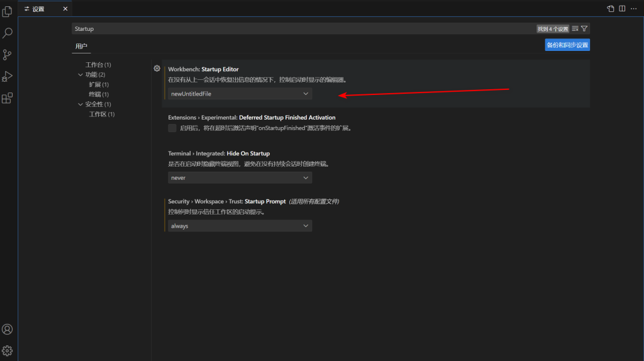The width and height of the screenshot is (644, 361).
Task: Open the newUntitledFile Startup Editor dropdown
Action: 240,94
